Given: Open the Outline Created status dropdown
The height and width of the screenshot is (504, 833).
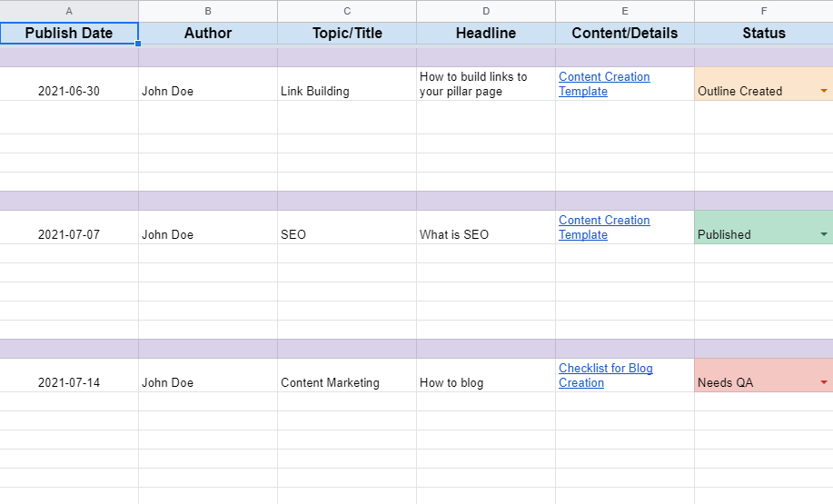Looking at the screenshot, I should (823, 92).
